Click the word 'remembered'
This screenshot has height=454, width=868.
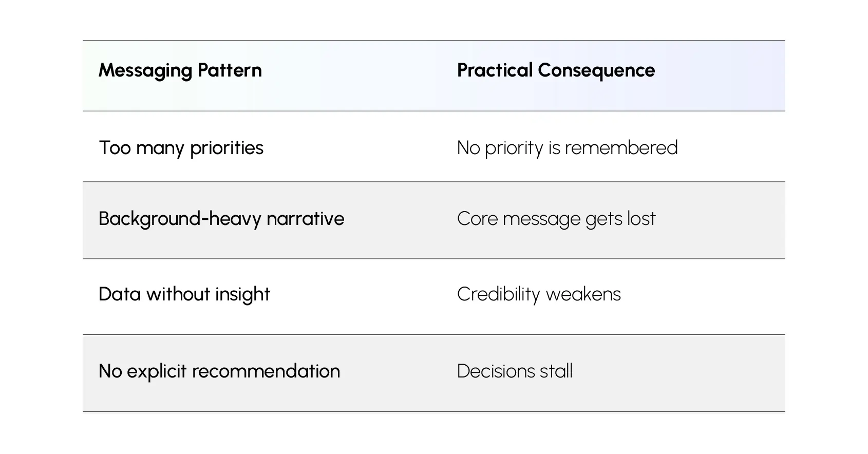click(x=621, y=148)
